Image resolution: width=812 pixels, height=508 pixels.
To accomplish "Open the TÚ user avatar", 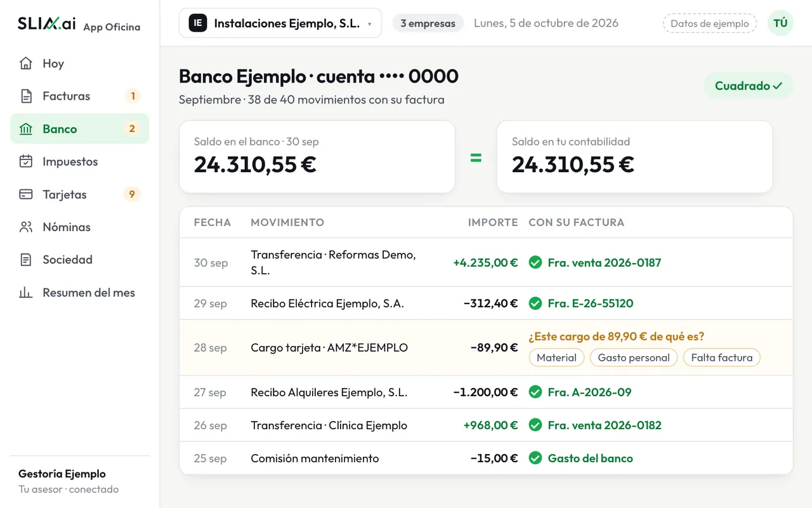I will click(780, 23).
